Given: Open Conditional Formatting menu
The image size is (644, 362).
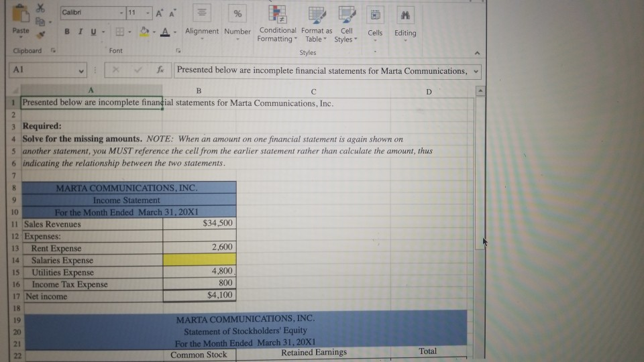Looking at the screenshot, I should point(277,24).
